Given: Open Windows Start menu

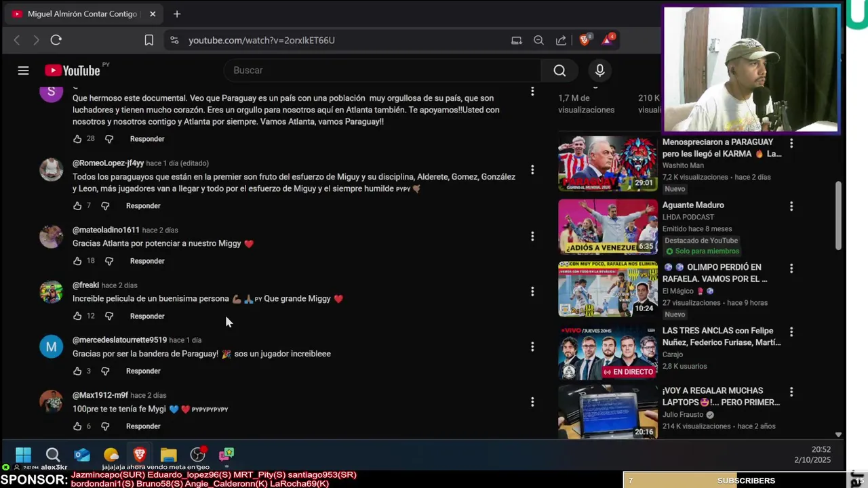Looking at the screenshot, I should click(x=23, y=454).
